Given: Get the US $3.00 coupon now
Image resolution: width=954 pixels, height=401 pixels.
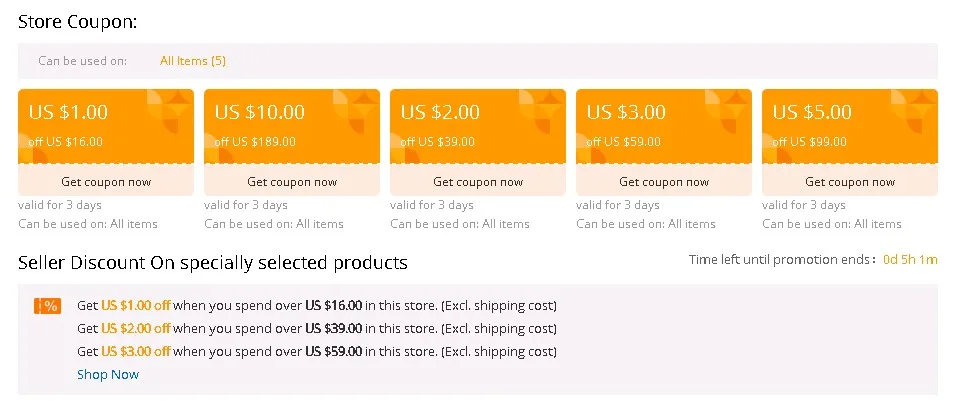Looking at the screenshot, I should click(x=664, y=182).
